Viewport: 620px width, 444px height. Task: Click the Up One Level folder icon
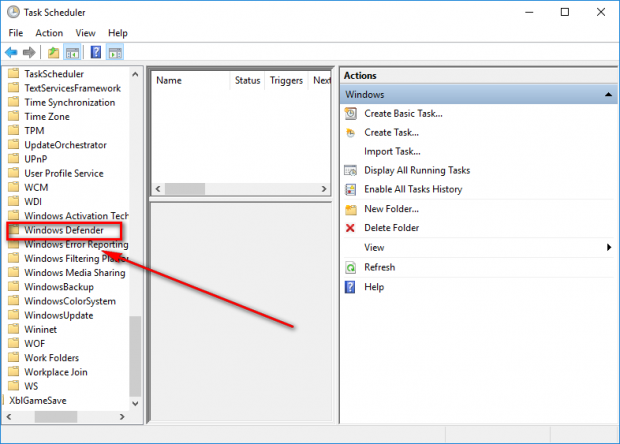click(x=53, y=52)
